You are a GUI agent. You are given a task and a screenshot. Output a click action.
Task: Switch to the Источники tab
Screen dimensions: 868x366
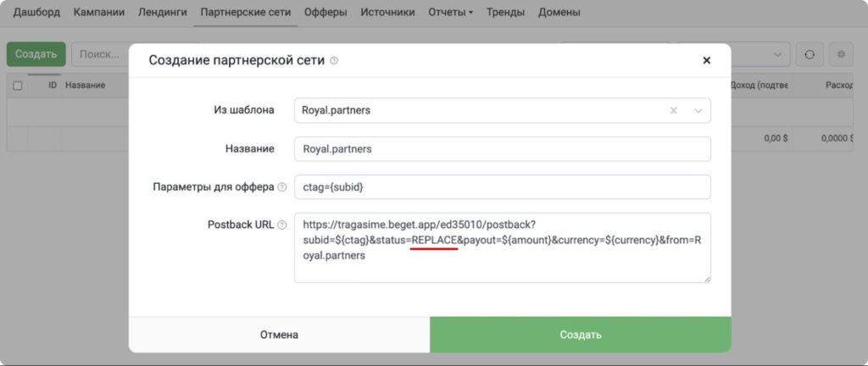[x=387, y=12]
